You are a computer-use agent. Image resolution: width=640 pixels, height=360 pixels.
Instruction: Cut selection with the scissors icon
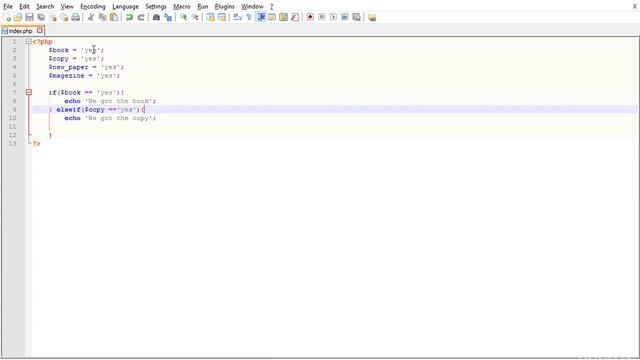tap(91, 17)
